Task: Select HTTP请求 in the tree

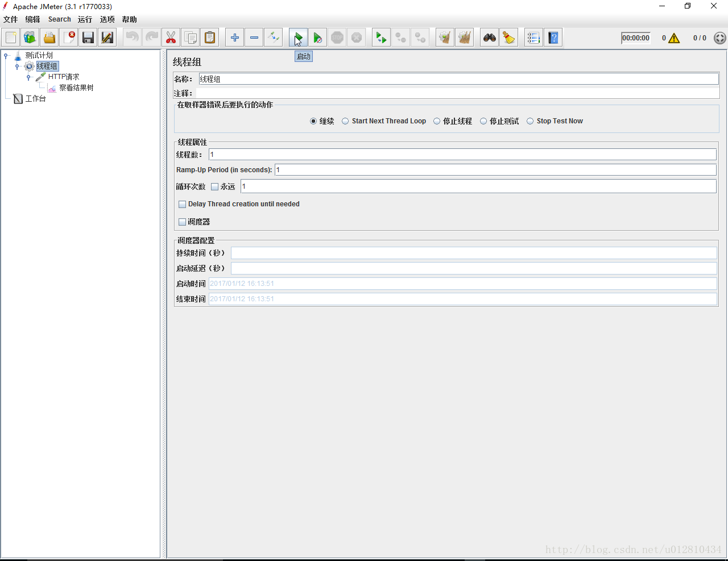Action: pos(64,77)
